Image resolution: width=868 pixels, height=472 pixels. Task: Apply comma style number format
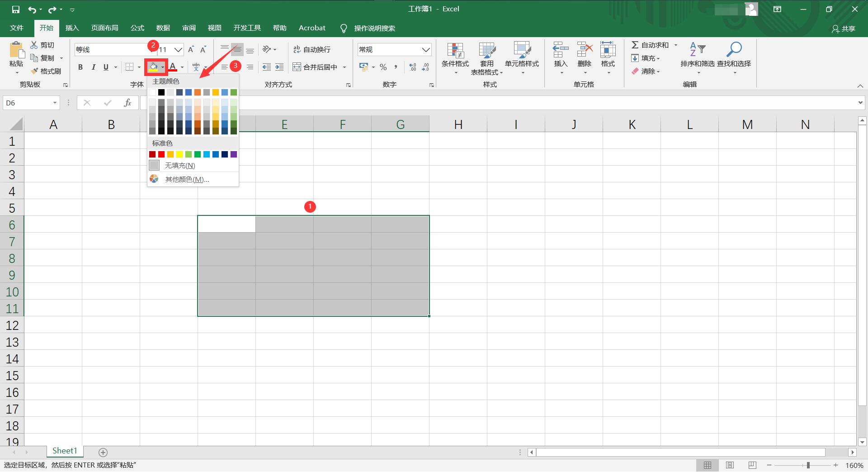click(396, 67)
